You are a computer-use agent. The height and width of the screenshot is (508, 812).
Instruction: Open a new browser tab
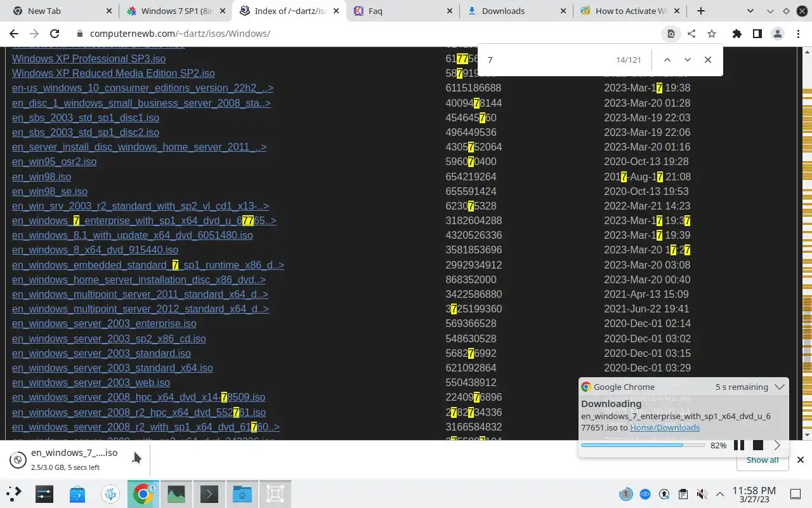point(701,11)
